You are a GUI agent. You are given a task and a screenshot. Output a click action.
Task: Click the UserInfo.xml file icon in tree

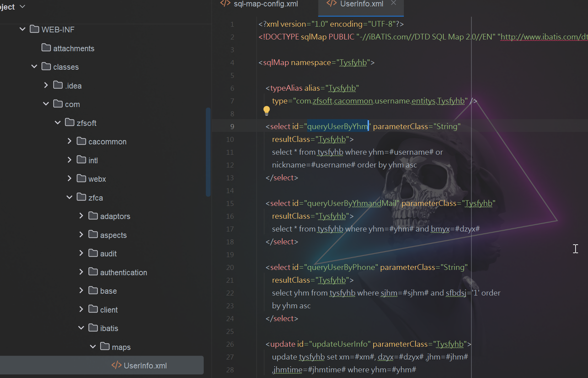[x=116, y=365]
